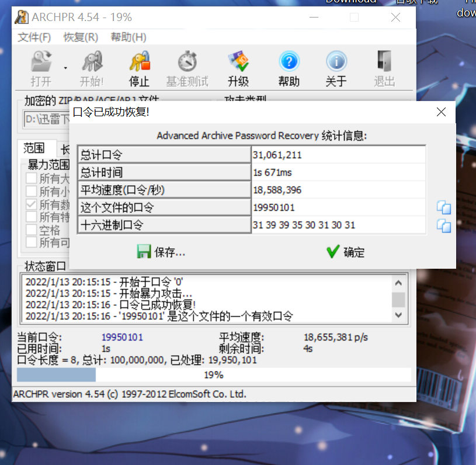The width and height of the screenshot is (476, 465).
Task: Select hex value 31 39 39 35 30 31 30 31
Action: point(304,225)
